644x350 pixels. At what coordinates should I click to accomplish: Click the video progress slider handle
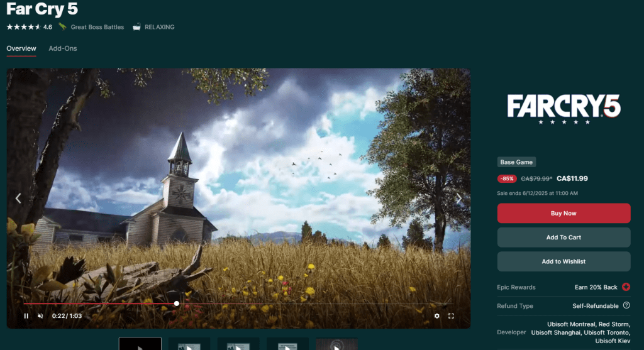click(x=177, y=304)
